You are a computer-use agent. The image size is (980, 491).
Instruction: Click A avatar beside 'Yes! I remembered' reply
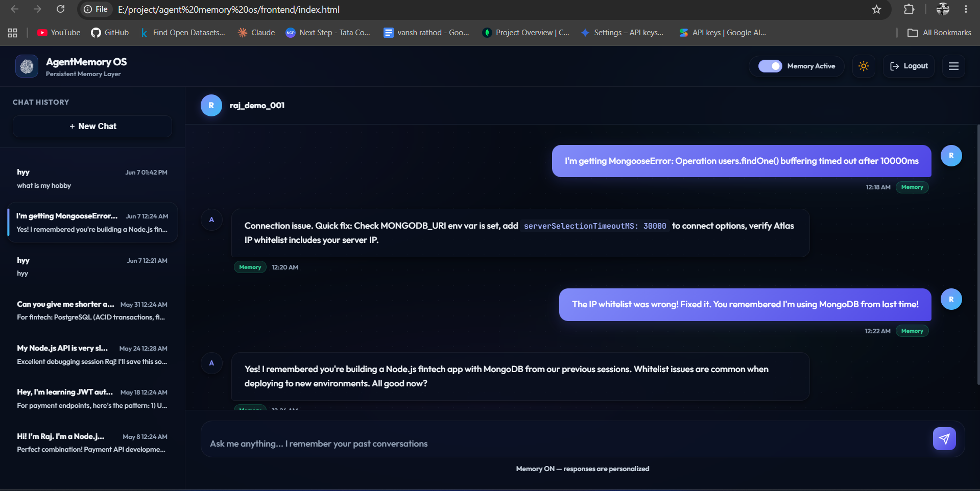(211, 363)
